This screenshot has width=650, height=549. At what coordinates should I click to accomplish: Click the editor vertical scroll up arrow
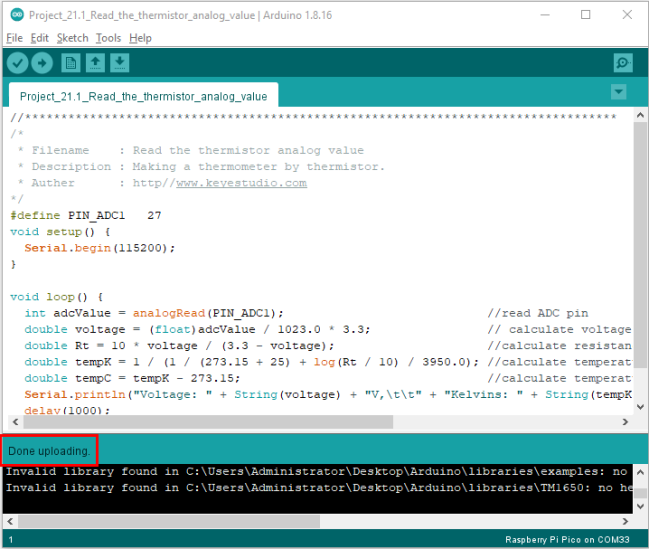pyautogui.click(x=640, y=115)
